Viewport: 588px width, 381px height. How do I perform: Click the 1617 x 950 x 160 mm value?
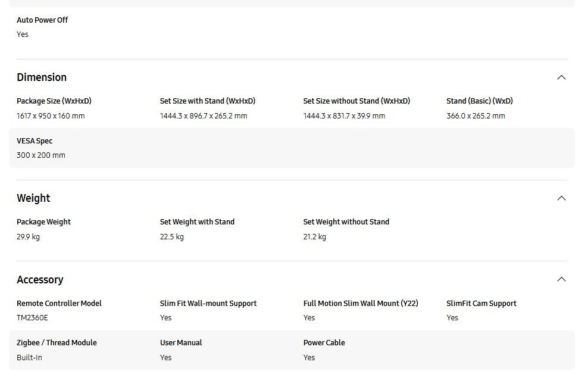(51, 116)
